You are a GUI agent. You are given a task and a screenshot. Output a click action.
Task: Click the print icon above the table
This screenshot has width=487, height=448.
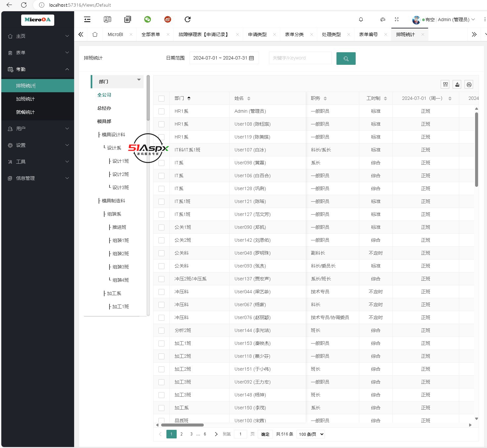[x=469, y=85]
